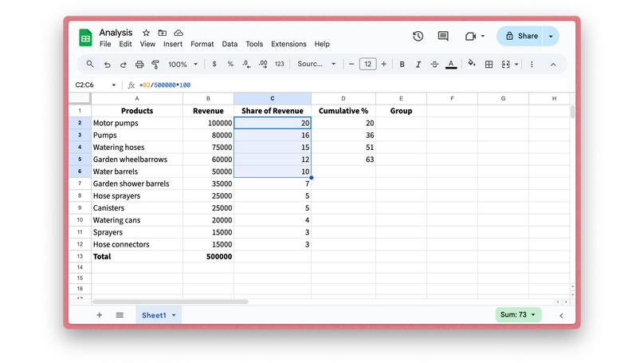Print the spreadsheet
This screenshot has height=363, width=644.
pos(139,65)
